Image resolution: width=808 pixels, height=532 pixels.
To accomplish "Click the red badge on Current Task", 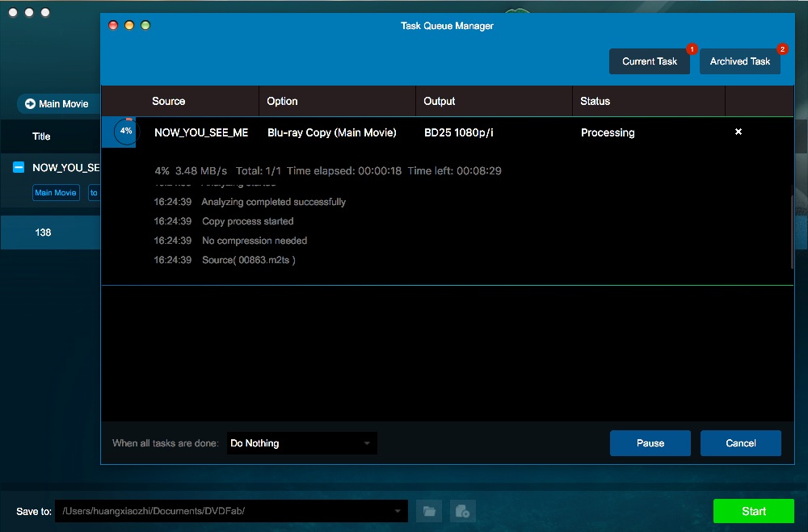I will click(692, 49).
